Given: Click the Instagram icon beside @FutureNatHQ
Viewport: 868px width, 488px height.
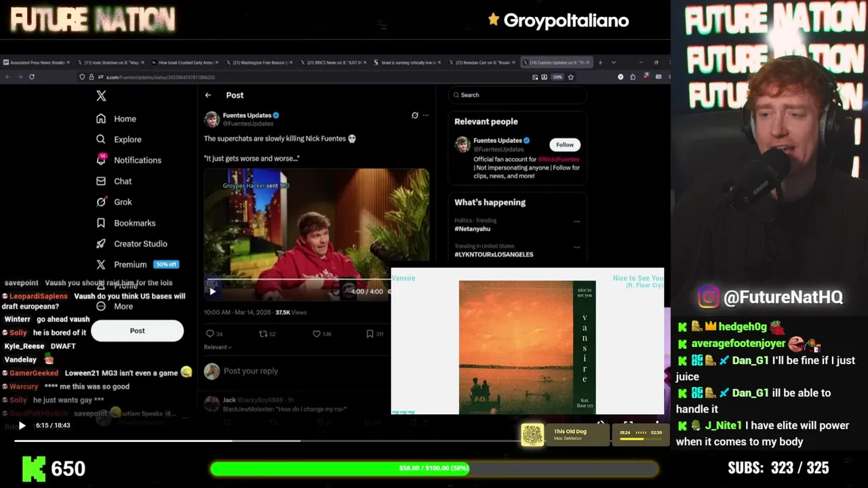Looking at the screenshot, I should pos(709,298).
